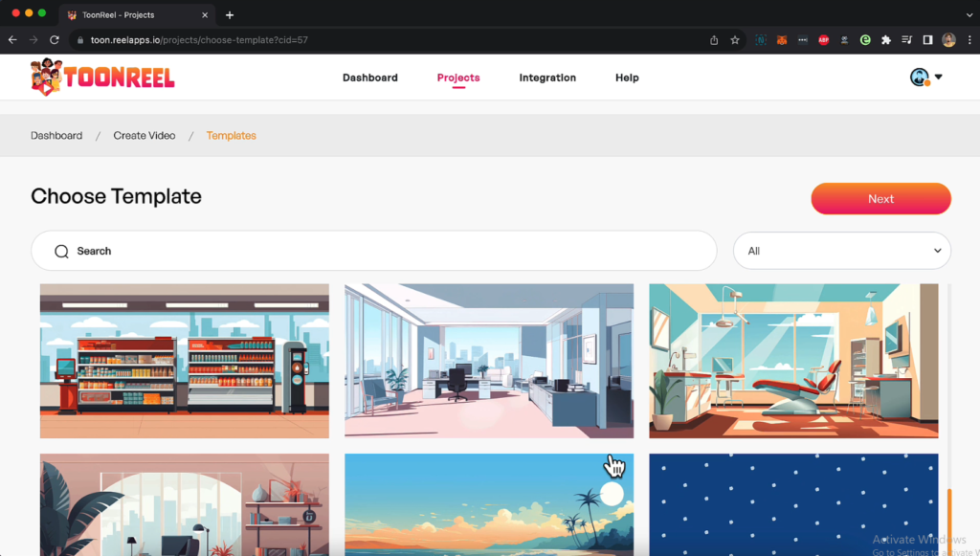Open the Chrome profile avatar

click(948, 40)
